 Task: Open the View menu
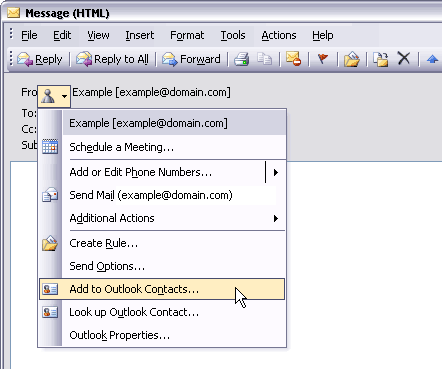[98, 35]
